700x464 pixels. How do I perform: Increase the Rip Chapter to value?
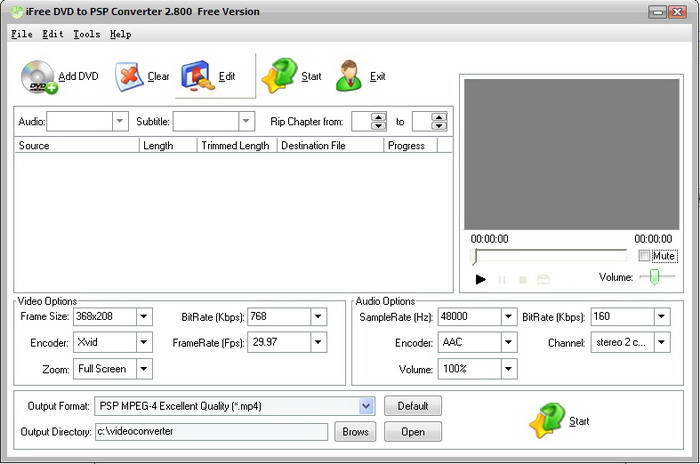(x=439, y=117)
